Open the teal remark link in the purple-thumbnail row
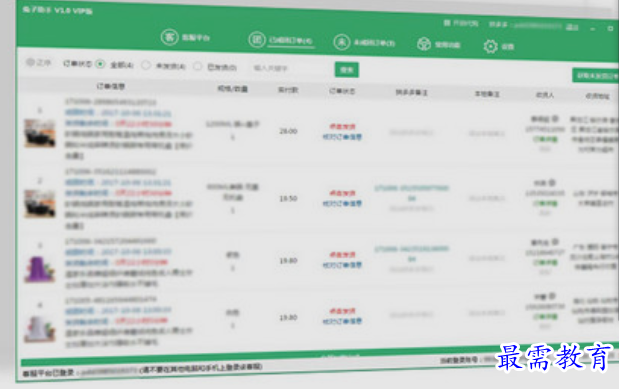 (412, 254)
